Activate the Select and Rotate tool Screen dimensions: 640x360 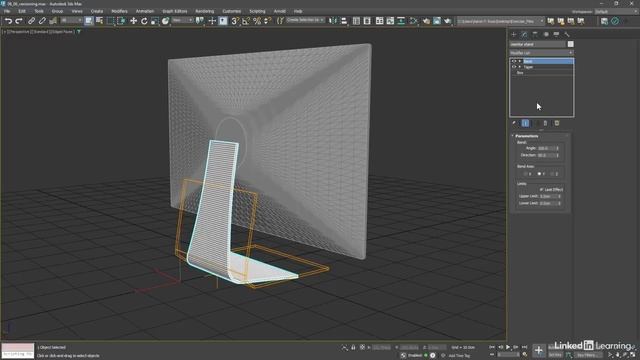pyautogui.click(x=144, y=21)
